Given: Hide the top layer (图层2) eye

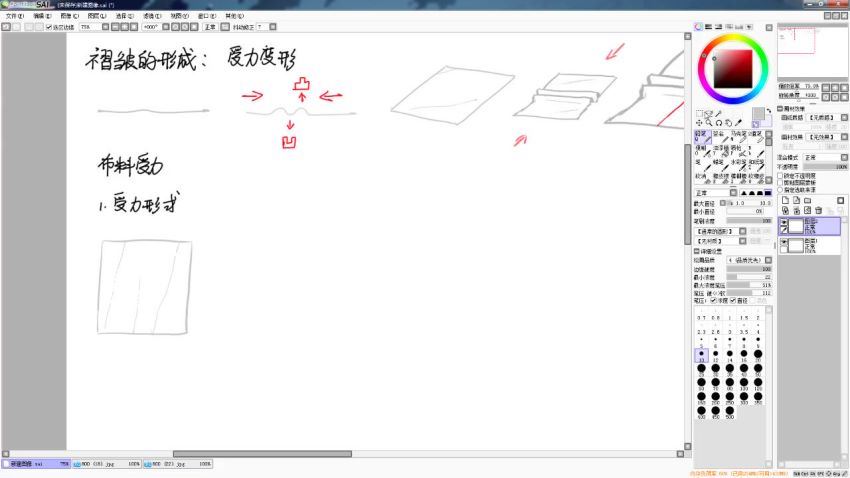Looking at the screenshot, I should 784,222.
